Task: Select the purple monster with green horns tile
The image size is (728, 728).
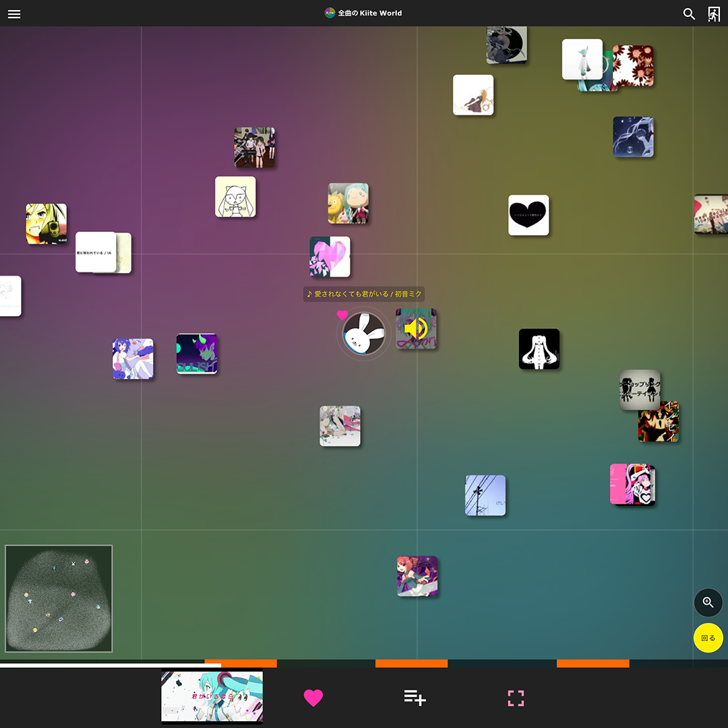Action: click(x=197, y=354)
